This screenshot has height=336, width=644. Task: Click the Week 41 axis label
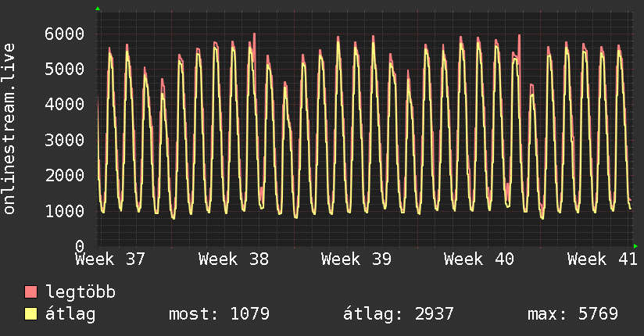[x=602, y=259]
